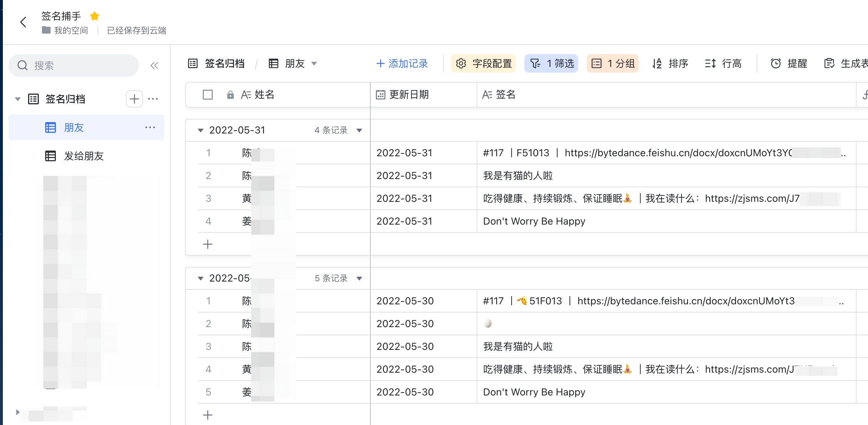Select 我是有猫的人啦 cell dated 2022-05-31
This screenshot has height=425, width=868.
click(666, 176)
